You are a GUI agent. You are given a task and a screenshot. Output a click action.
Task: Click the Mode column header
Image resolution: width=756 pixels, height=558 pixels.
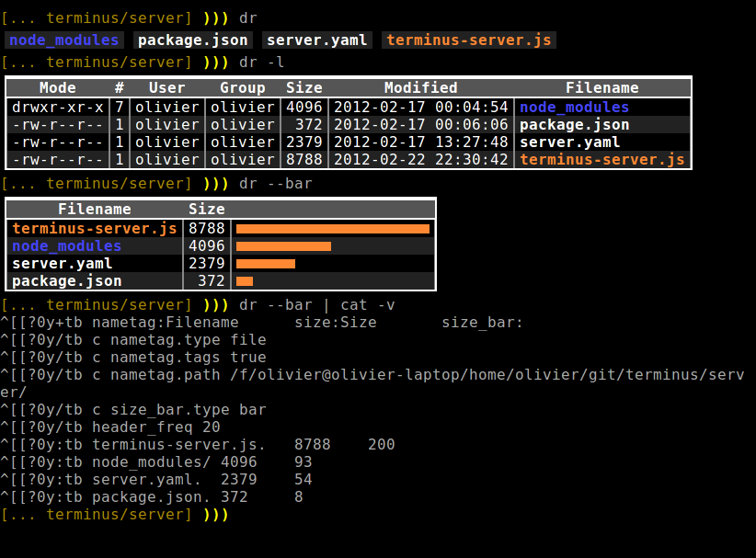pyautogui.click(x=57, y=87)
